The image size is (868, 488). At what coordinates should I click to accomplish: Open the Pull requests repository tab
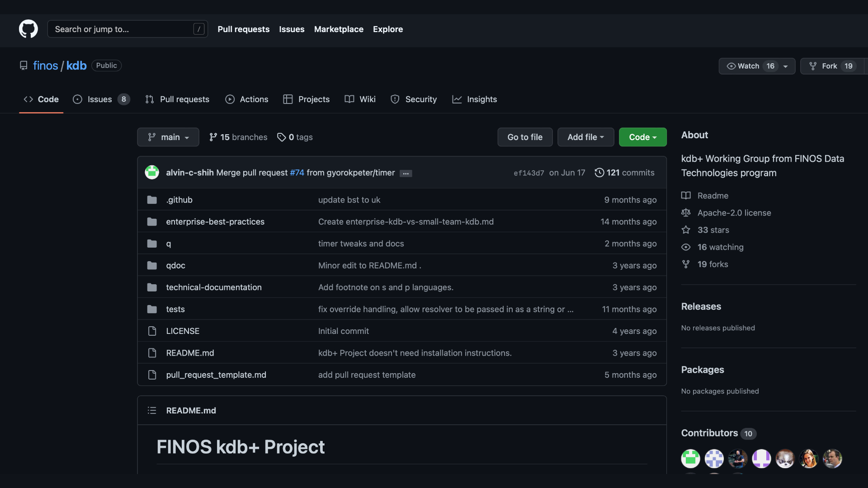click(177, 99)
